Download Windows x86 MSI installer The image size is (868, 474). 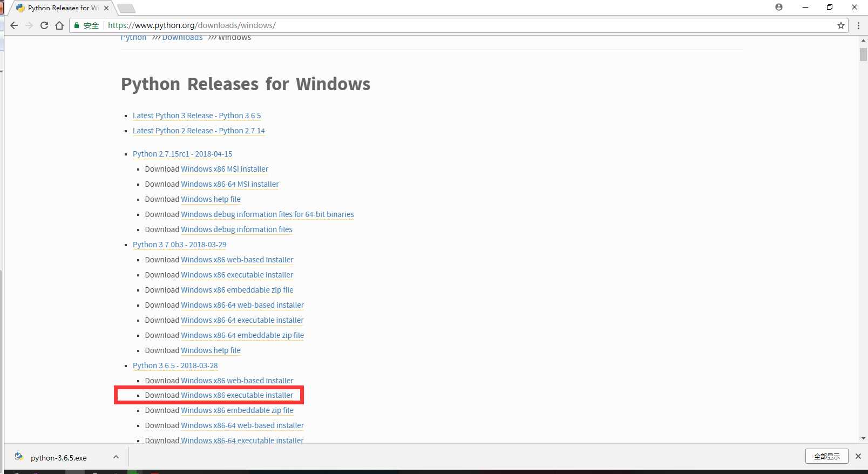tap(225, 169)
